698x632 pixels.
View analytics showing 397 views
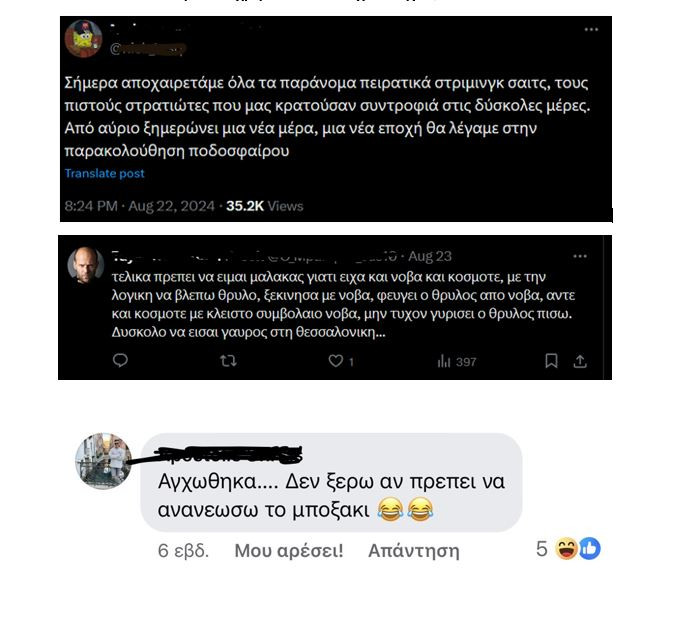[x=457, y=361]
